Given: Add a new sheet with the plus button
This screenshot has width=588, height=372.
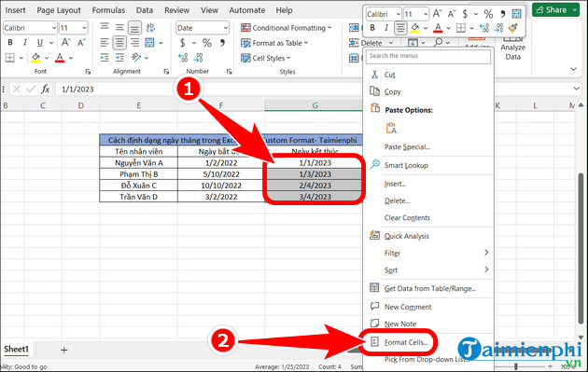Looking at the screenshot, I should click(64, 350).
